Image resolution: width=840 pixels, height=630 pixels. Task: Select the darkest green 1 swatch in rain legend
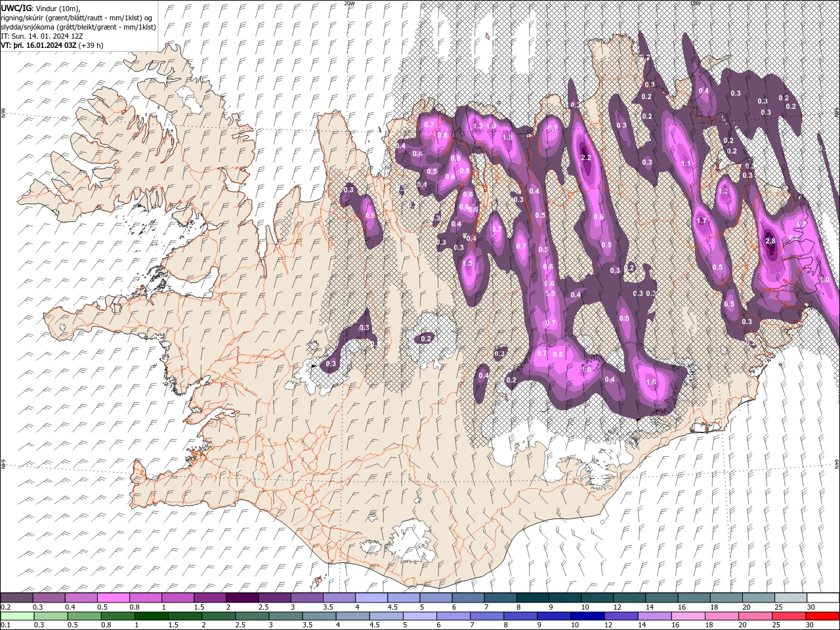click(152, 616)
